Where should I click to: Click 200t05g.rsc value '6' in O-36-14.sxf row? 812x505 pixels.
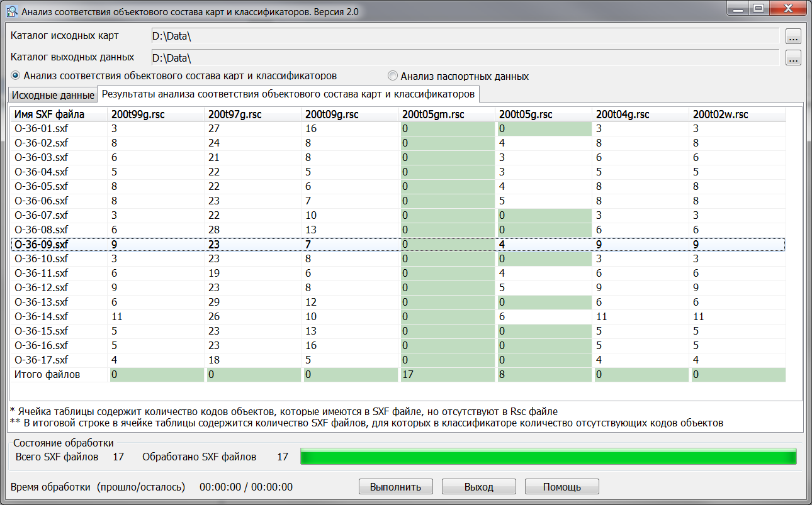pyautogui.click(x=502, y=316)
